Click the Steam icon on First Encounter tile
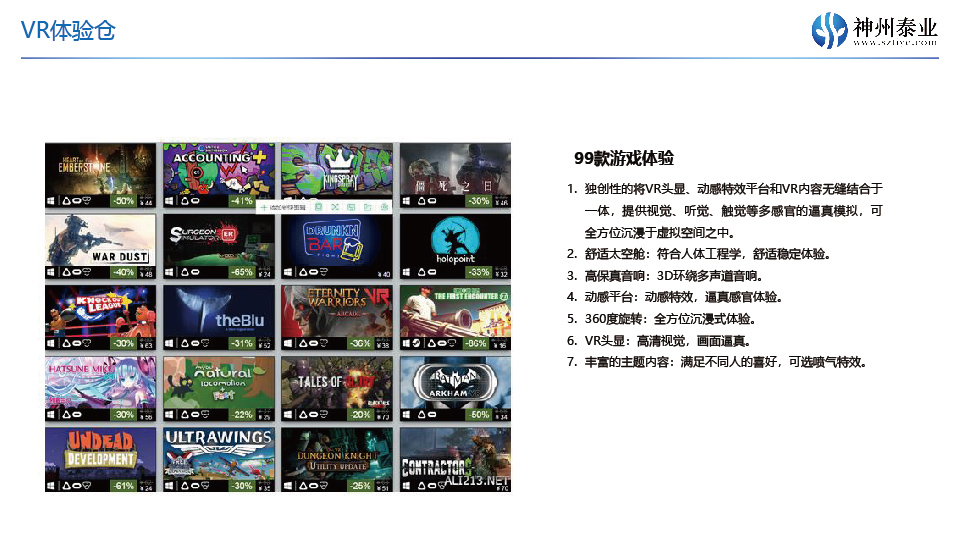 pos(416,343)
